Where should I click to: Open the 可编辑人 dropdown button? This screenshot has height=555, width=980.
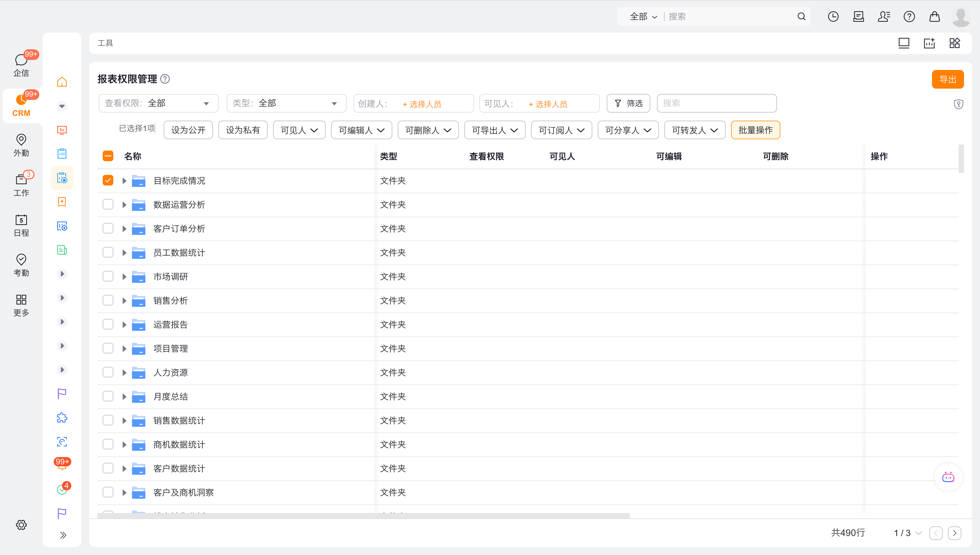tap(361, 130)
